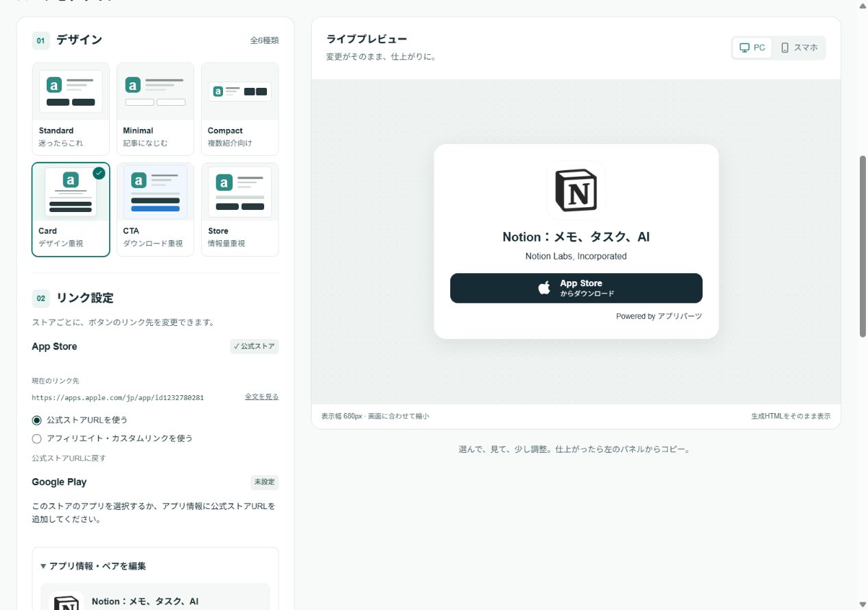Click 生成HTMLをそのまま表示 text
This screenshot has width=868, height=610.
click(791, 417)
